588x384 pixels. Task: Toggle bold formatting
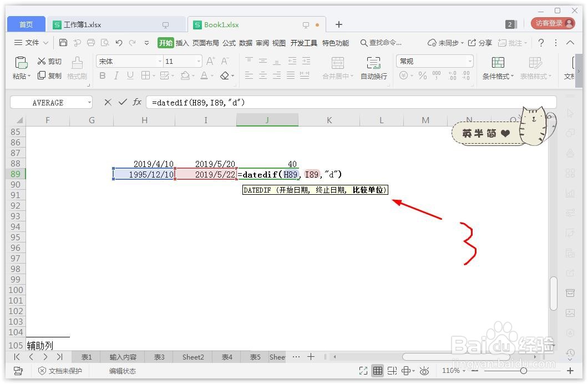[x=102, y=75]
